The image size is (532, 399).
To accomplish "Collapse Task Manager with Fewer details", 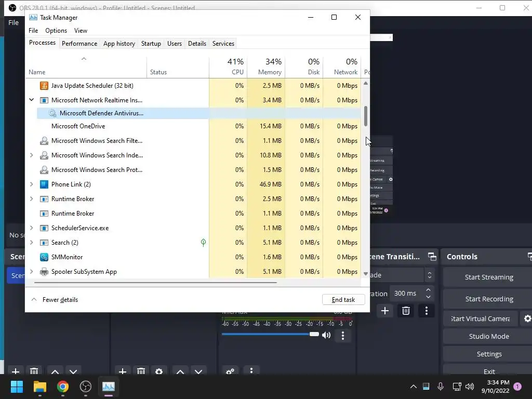I will point(55,300).
